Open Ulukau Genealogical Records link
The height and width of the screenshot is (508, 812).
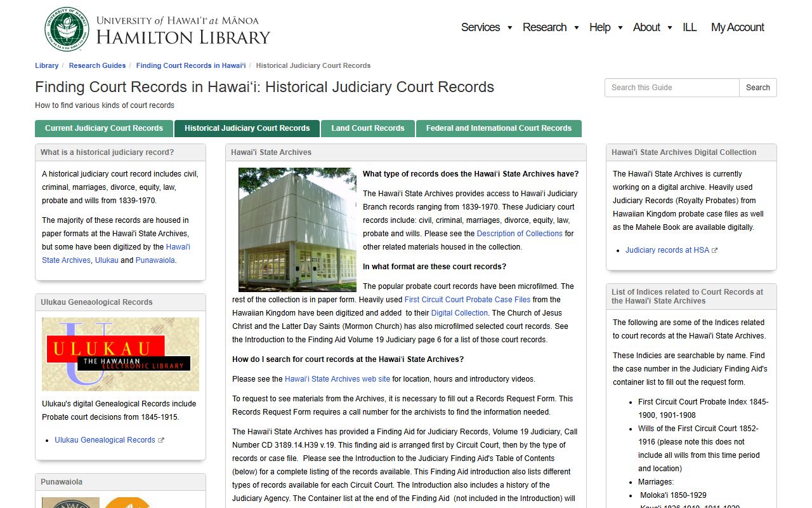[105, 440]
